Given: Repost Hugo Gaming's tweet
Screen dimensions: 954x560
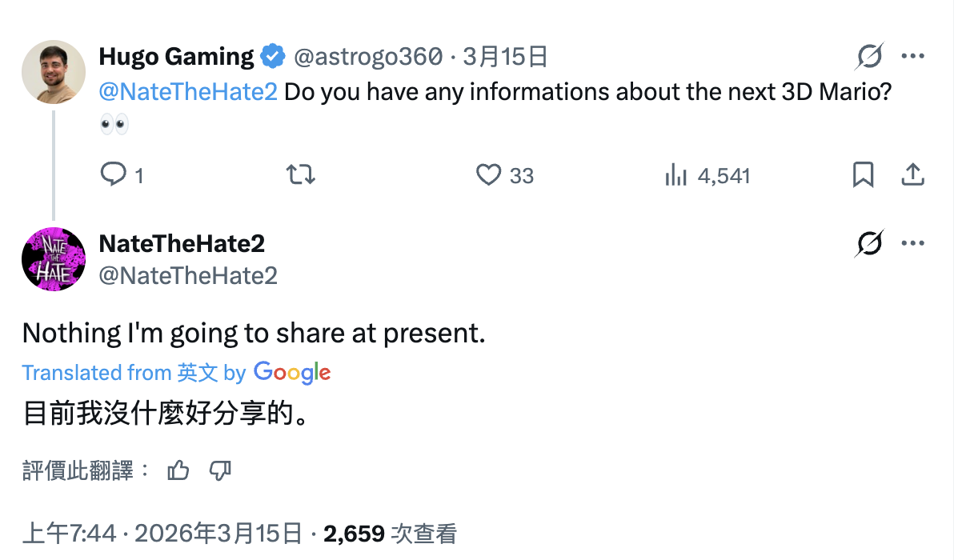Looking at the screenshot, I should point(300,174).
